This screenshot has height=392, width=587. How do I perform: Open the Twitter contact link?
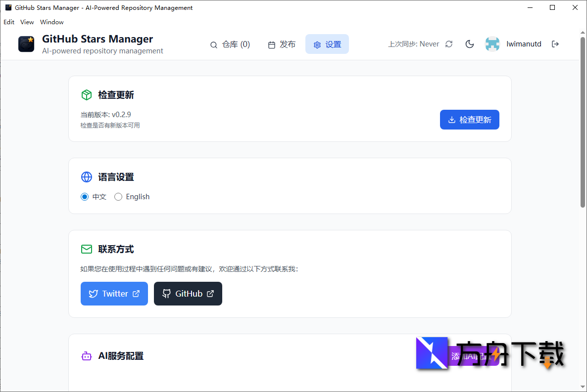coord(114,294)
